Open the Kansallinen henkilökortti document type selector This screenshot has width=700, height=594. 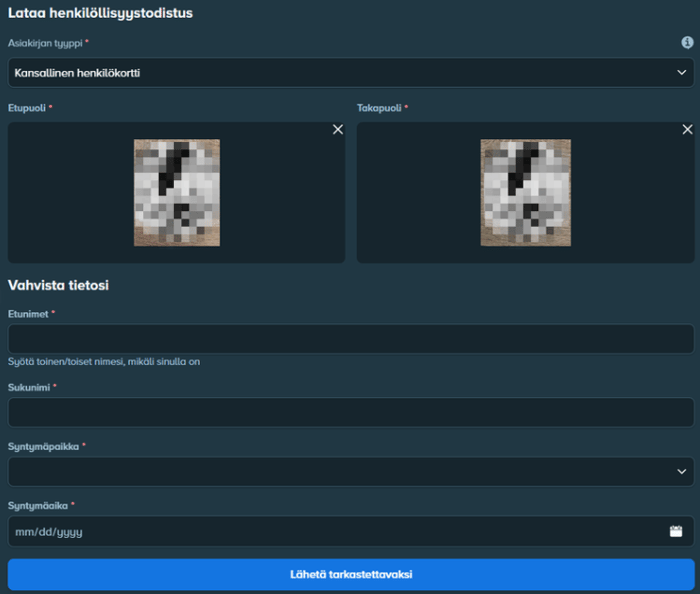351,72
